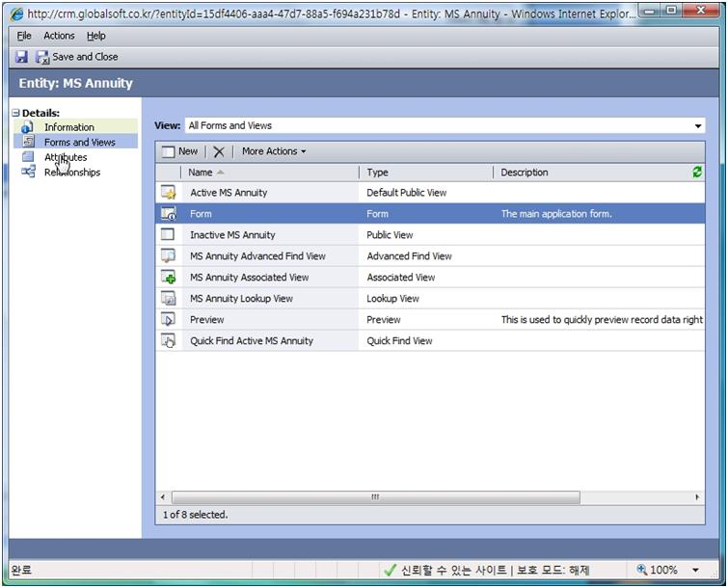728x588 pixels.
Task: Open the View dropdown All Forms and Views
Action: coord(445,125)
